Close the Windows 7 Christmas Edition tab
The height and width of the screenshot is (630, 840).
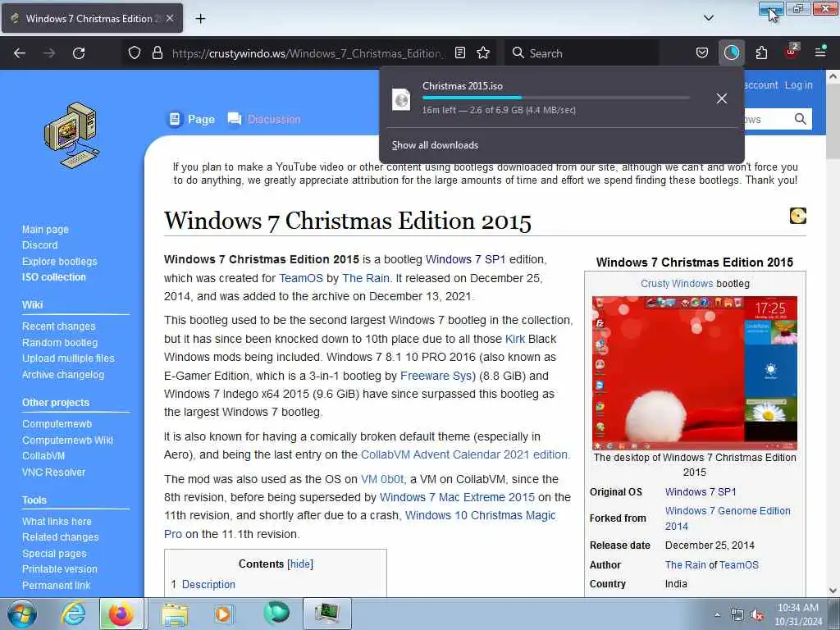click(x=170, y=18)
